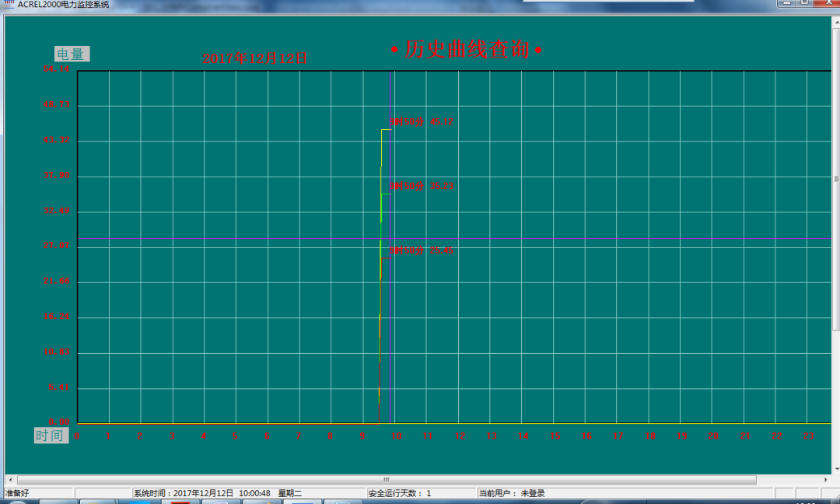The width and height of the screenshot is (840, 504).
Task: Select the magenta threshold line on the chart
Action: click(x=622, y=237)
